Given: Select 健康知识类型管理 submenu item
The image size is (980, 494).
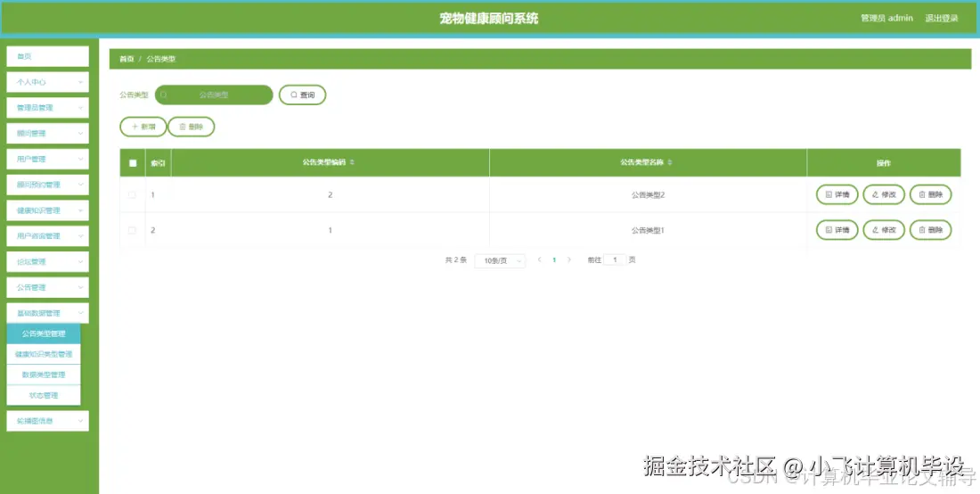Looking at the screenshot, I should point(44,354).
